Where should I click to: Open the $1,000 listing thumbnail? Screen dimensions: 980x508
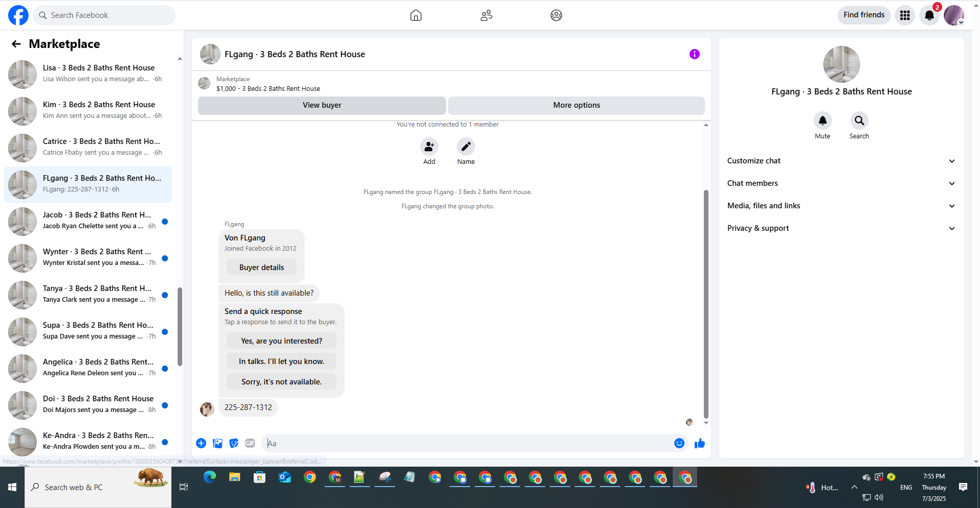pos(204,83)
